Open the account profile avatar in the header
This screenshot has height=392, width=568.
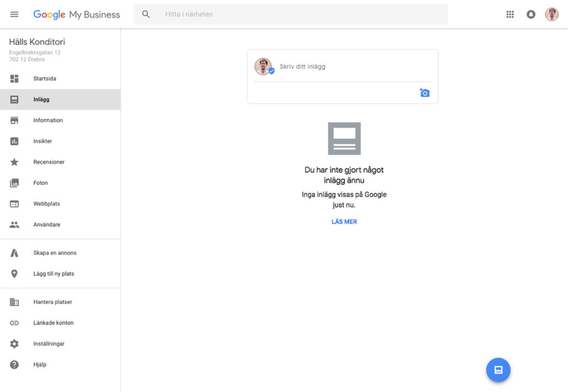click(551, 14)
